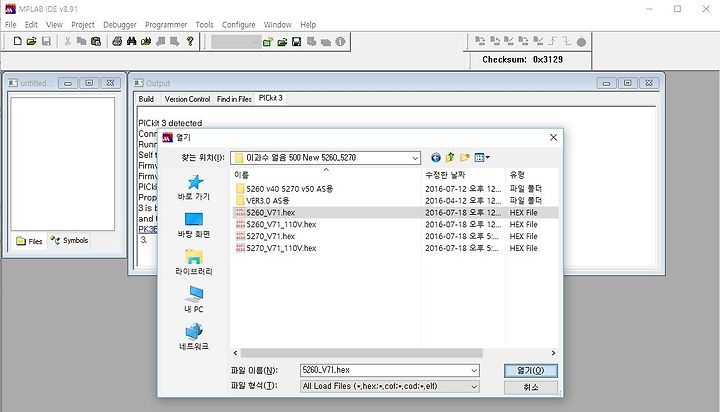The height and width of the screenshot is (412, 720).
Task: Go up one folder level in dialog
Action: [450, 158]
